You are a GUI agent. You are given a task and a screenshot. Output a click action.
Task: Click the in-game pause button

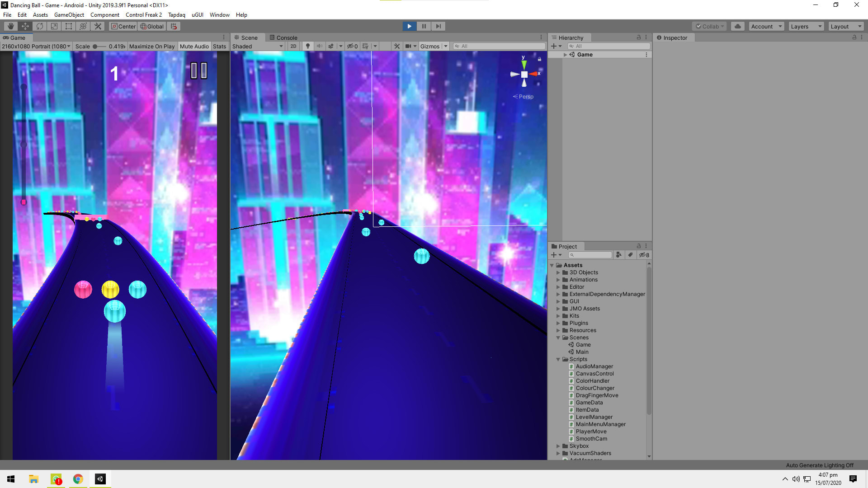click(198, 70)
